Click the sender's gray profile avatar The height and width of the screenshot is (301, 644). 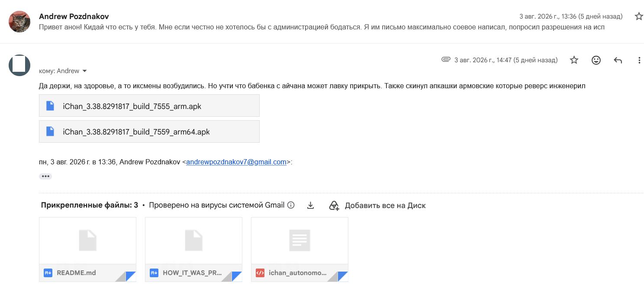[19, 65]
